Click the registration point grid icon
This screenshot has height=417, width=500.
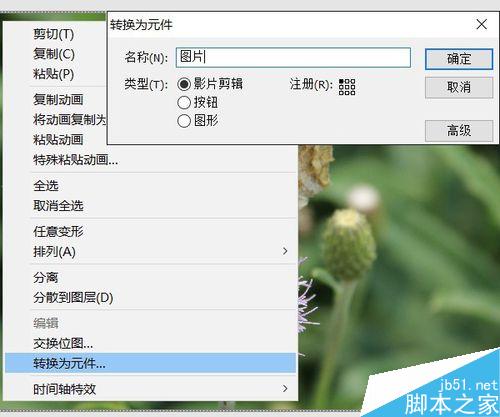[x=347, y=87]
